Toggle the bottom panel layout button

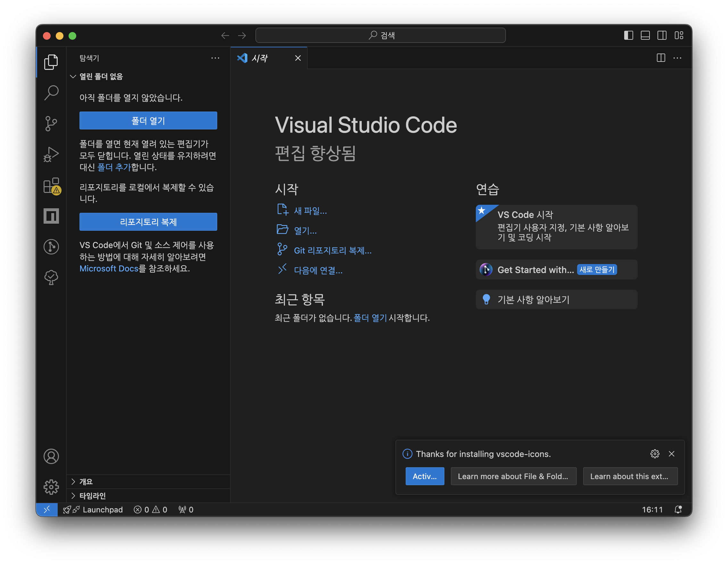[645, 35]
